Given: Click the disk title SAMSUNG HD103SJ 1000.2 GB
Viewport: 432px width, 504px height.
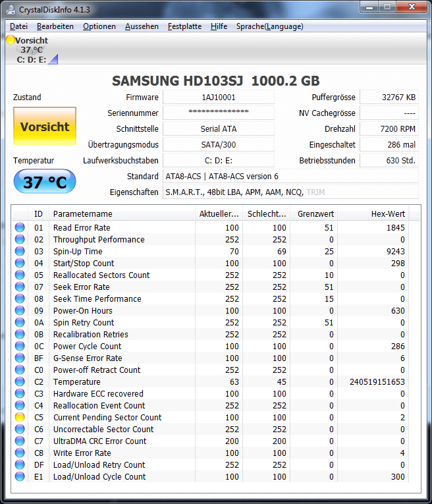Looking at the screenshot, I should (216, 80).
